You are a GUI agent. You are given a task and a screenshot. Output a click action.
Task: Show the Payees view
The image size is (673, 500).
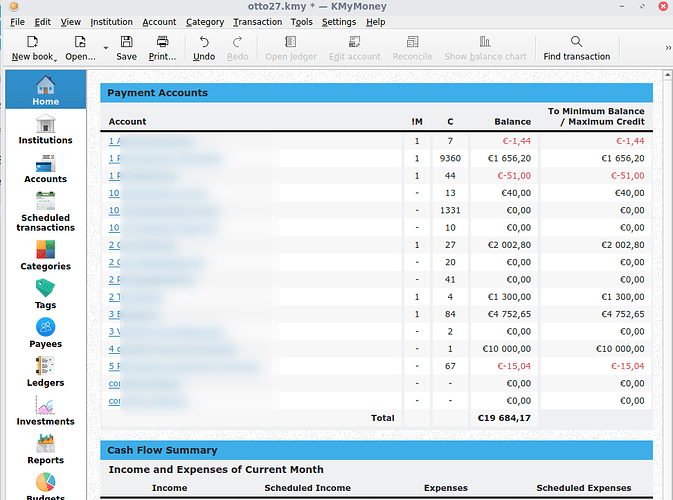click(45, 333)
